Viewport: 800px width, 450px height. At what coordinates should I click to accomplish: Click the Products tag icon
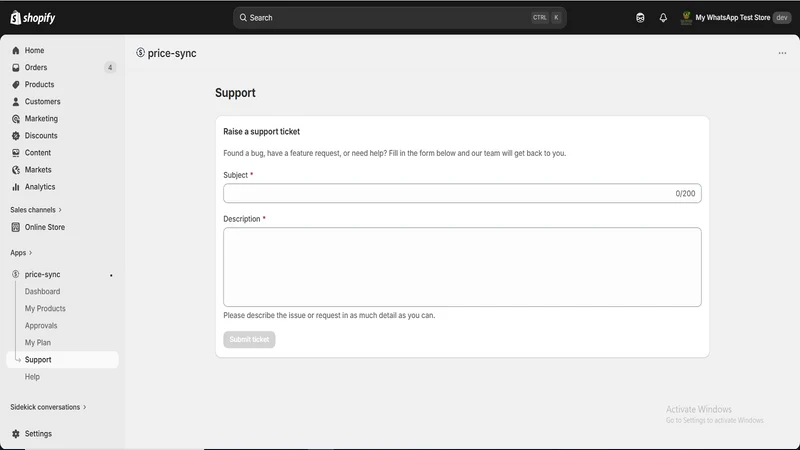pyautogui.click(x=16, y=85)
